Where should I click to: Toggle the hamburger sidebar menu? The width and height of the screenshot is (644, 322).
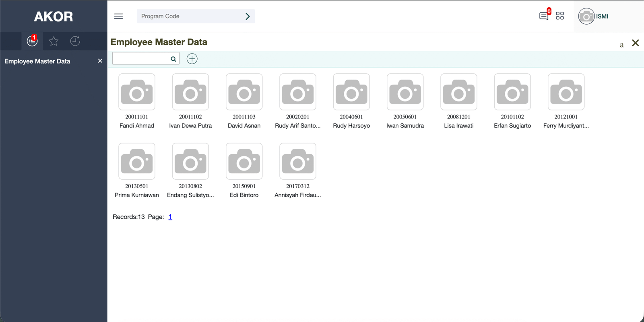tap(118, 16)
